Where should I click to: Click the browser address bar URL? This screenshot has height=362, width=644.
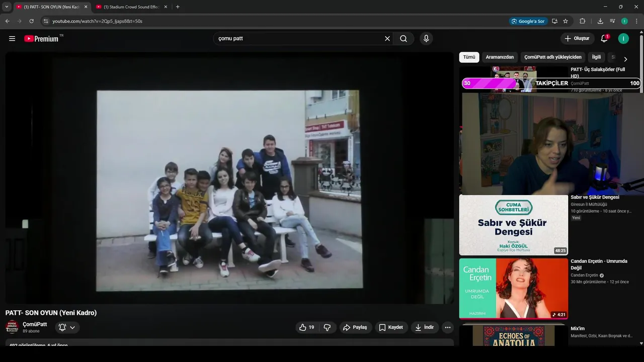[x=97, y=21]
